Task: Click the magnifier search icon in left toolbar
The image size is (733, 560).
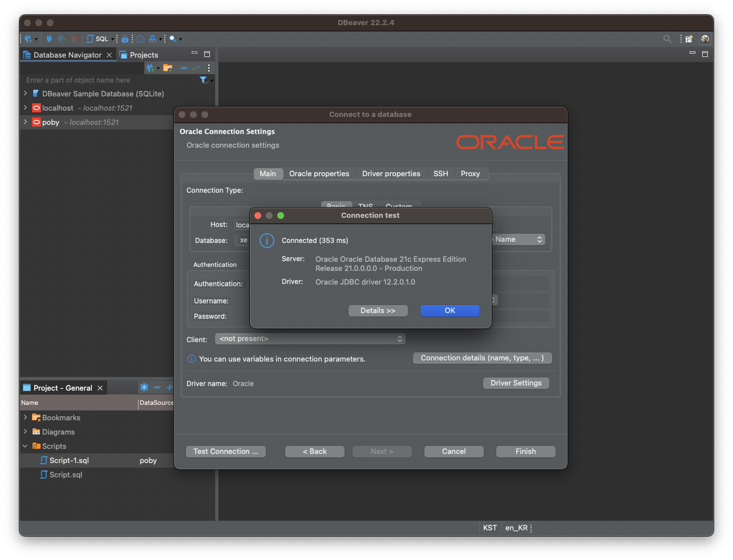Action: (x=173, y=39)
